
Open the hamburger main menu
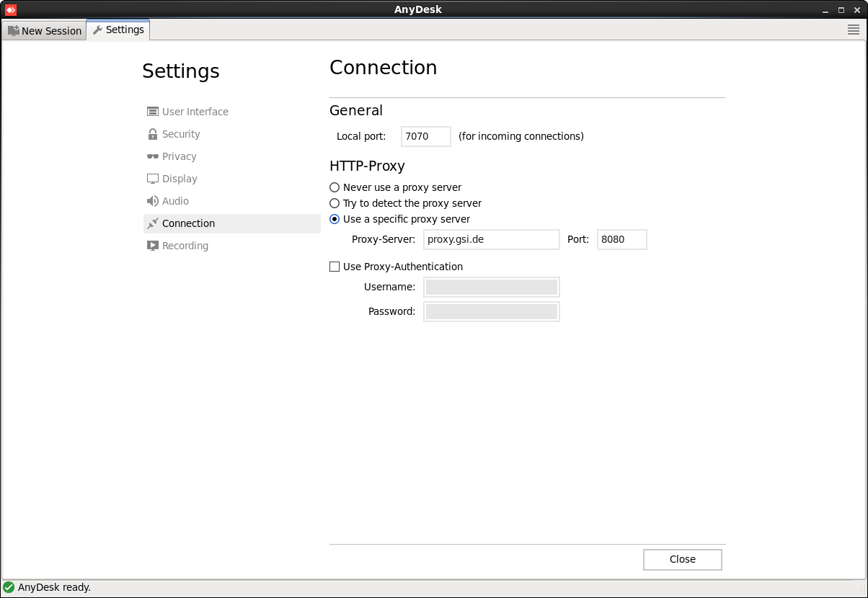854,30
